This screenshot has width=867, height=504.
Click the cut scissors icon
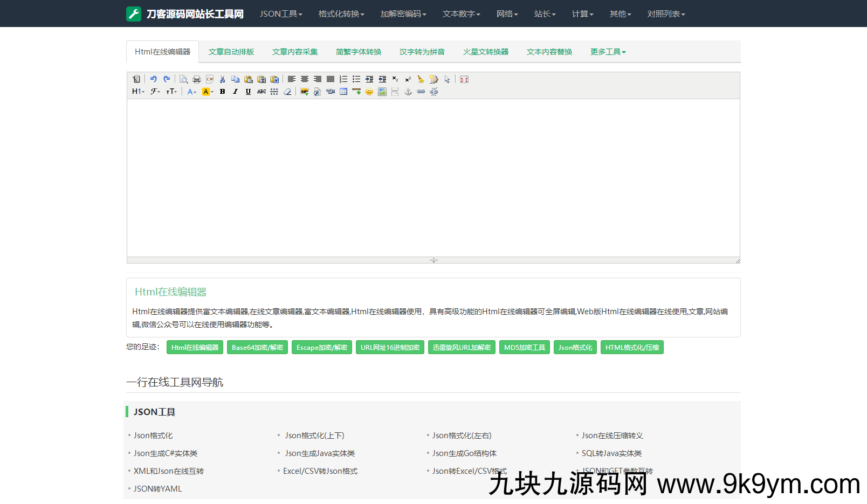point(222,79)
